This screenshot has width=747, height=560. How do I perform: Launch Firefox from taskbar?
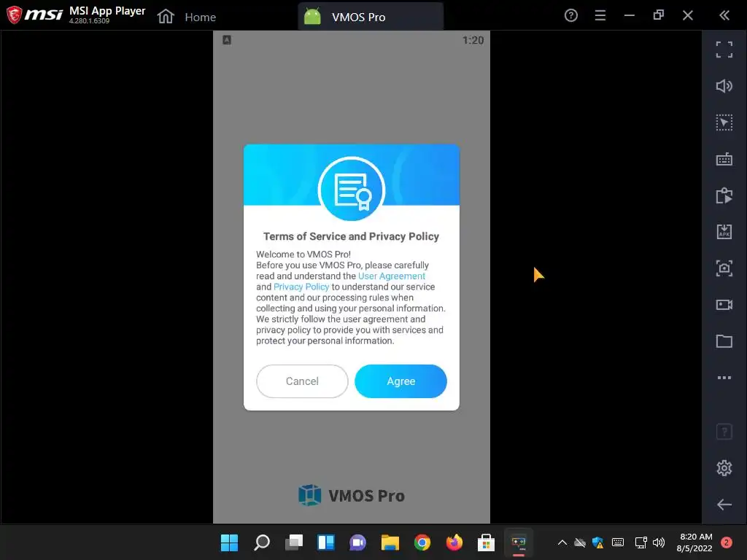click(x=454, y=542)
